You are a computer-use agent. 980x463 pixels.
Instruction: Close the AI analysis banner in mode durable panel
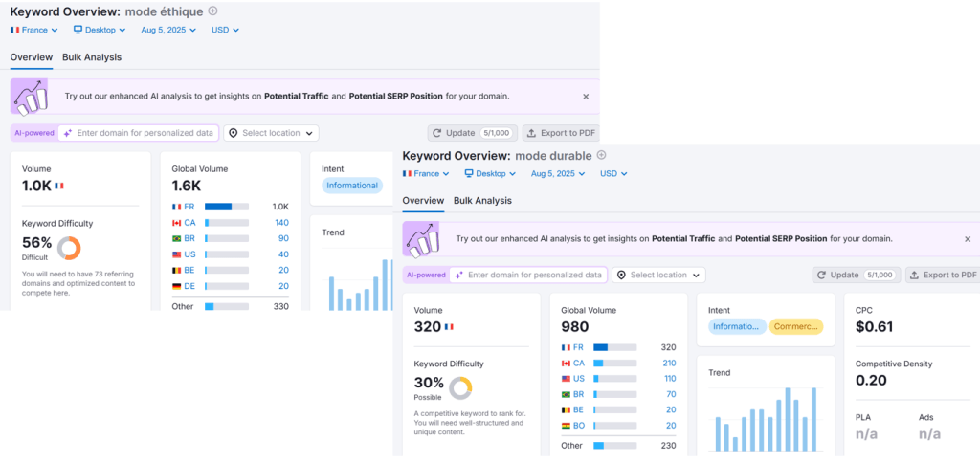click(968, 239)
